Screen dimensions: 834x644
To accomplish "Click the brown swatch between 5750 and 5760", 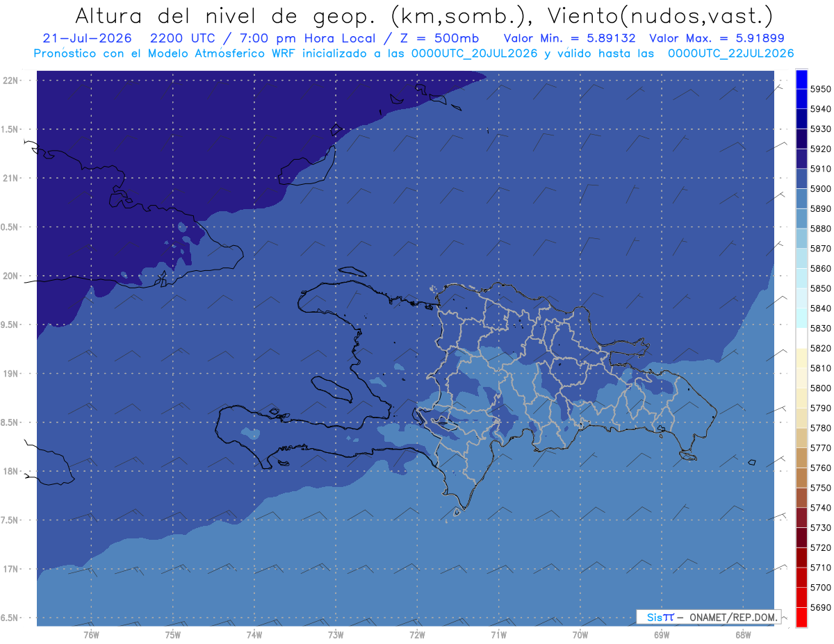I will click(801, 478).
